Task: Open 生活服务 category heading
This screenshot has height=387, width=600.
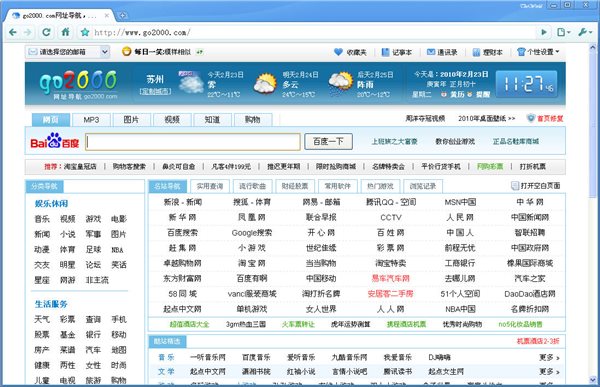Action: click(51, 304)
